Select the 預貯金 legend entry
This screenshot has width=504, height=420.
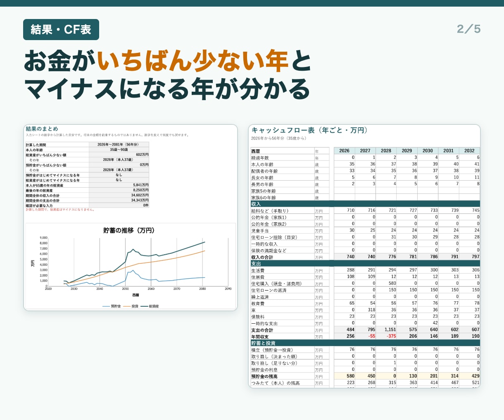(x=112, y=306)
